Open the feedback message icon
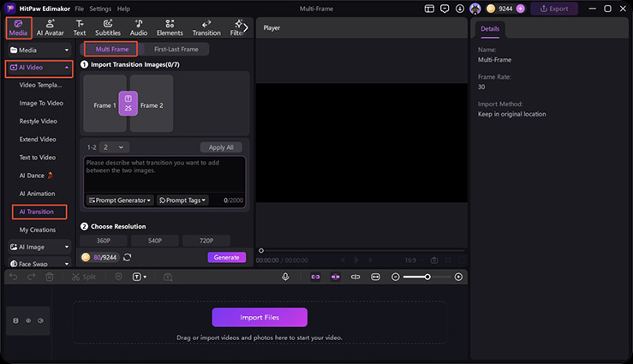This screenshot has height=364, width=633. tap(445, 9)
